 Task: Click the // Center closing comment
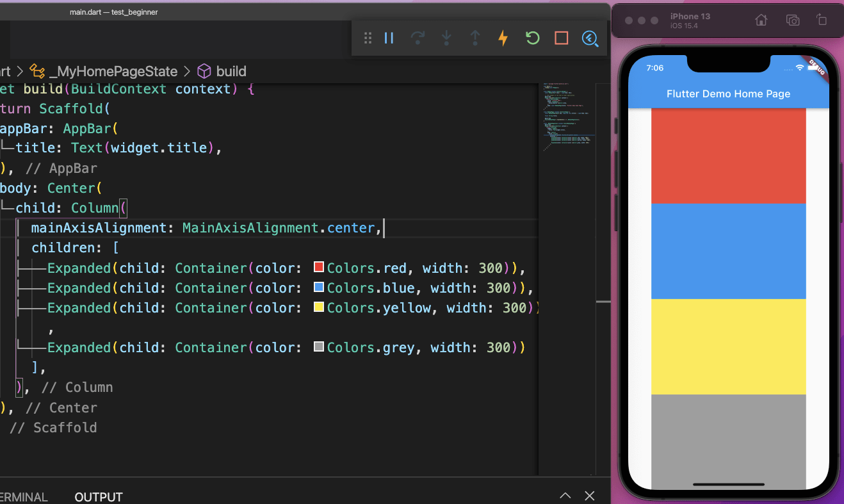coord(61,407)
